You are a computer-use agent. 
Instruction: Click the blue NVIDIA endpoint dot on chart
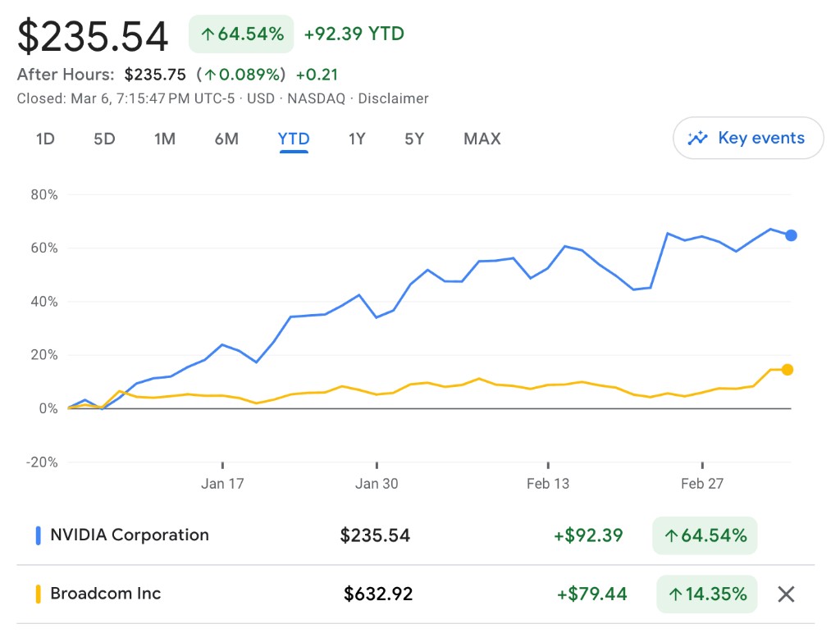pos(791,236)
